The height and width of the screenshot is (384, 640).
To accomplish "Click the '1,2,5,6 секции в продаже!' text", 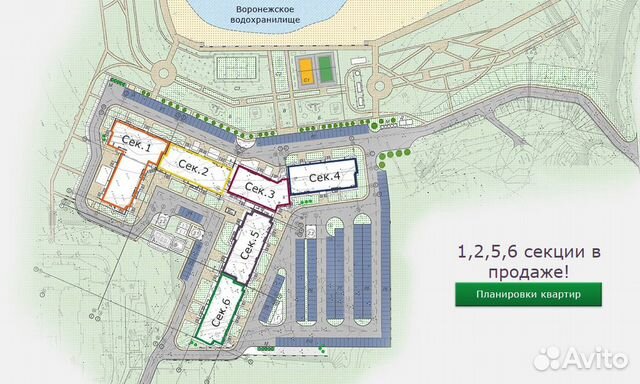I will 529,262.
